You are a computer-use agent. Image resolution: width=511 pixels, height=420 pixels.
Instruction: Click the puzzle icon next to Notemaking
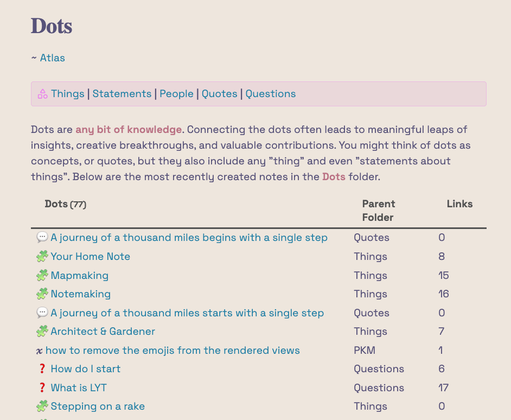[42, 294]
